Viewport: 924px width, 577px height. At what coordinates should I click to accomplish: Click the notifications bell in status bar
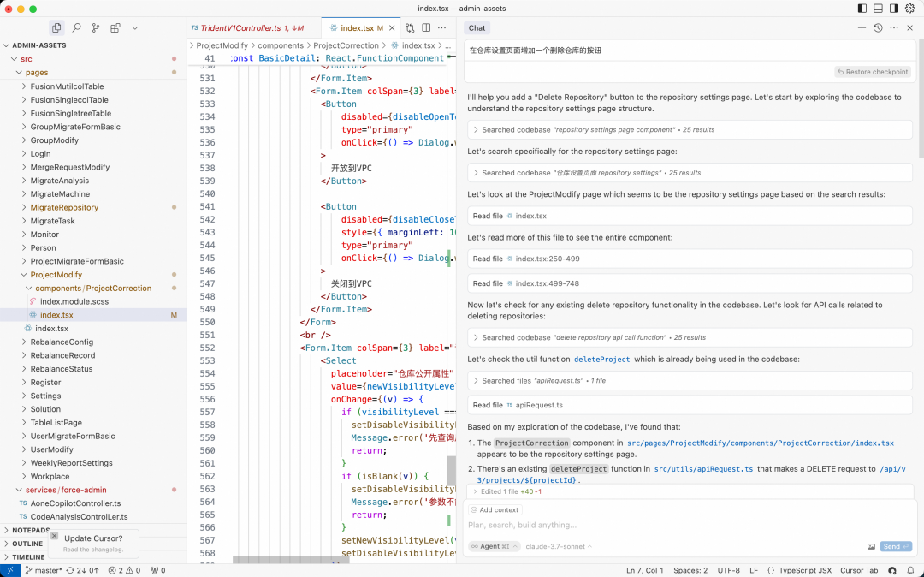click(x=909, y=570)
